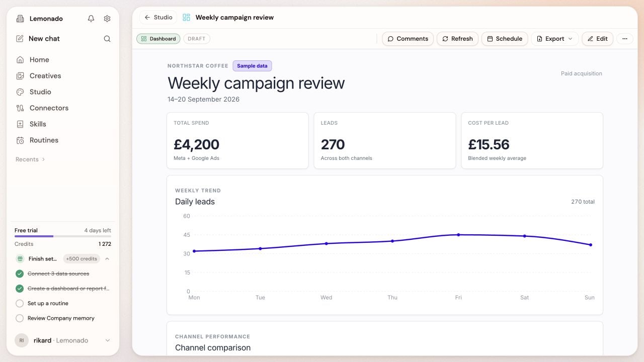Click the gift icon next to Finish setup
The width and height of the screenshot is (644, 362).
pyautogui.click(x=20, y=259)
